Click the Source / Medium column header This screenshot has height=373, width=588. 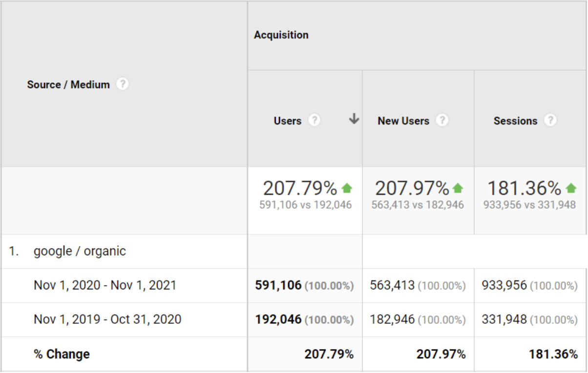click(x=68, y=85)
